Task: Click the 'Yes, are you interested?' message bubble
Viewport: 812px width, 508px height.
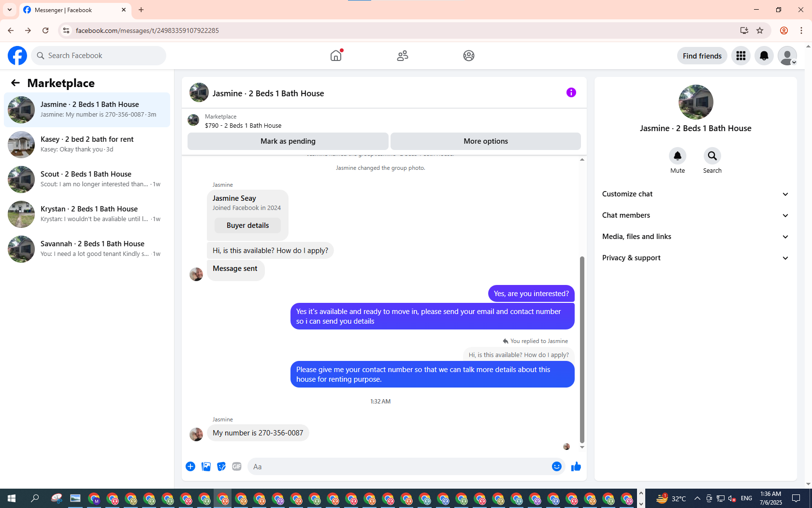Action: pos(531,294)
